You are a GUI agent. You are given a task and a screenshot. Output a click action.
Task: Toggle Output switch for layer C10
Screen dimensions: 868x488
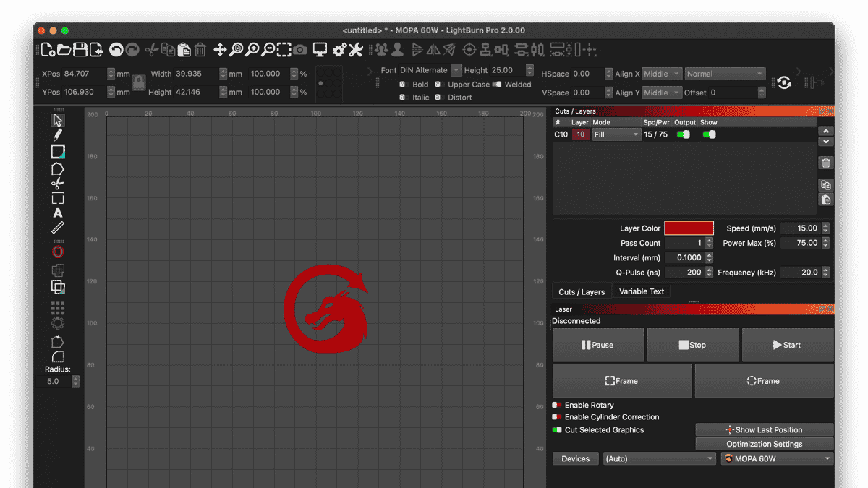[x=684, y=134]
